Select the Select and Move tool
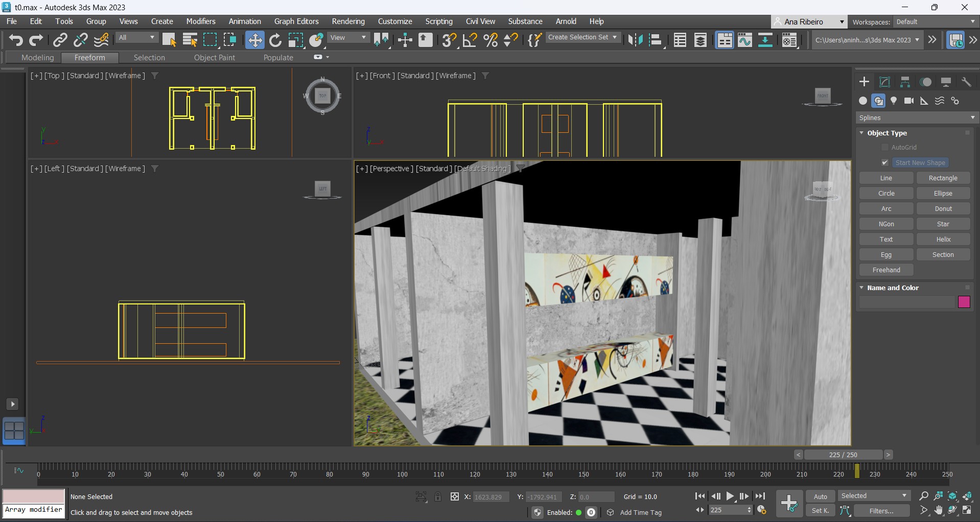980x522 pixels. click(x=254, y=40)
